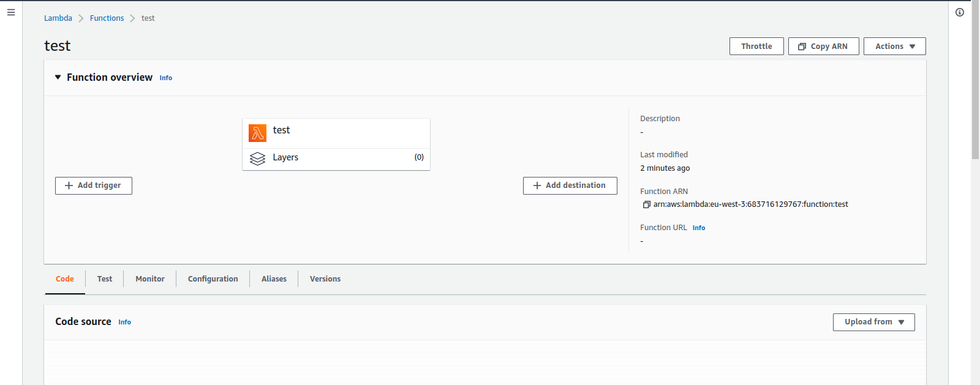Open Info link next to Function overview
980x385 pixels.
166,78
